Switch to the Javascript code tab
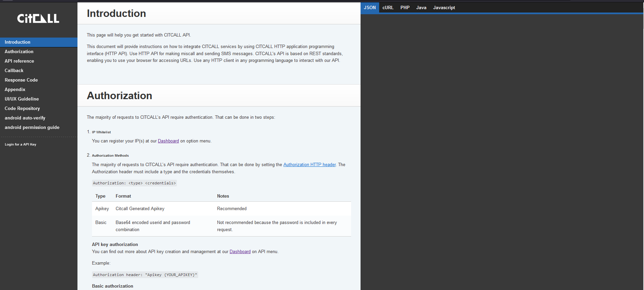 (x=444, y=7)
